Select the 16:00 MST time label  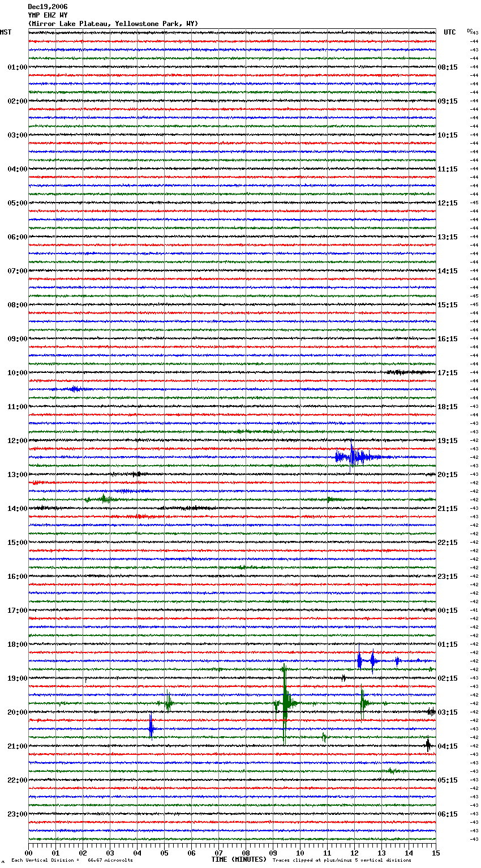pos(18,577)
